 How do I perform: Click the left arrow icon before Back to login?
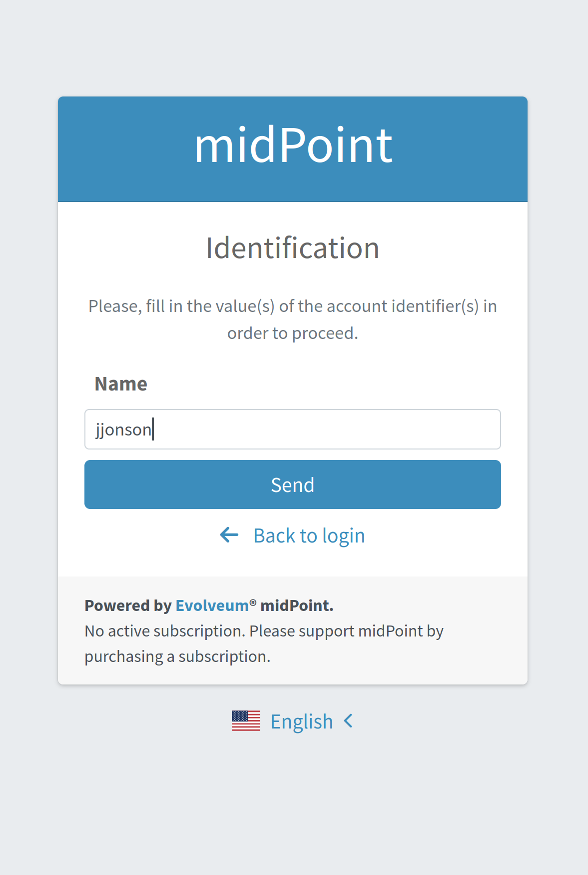pyautogui.click(x=229, y=535)
